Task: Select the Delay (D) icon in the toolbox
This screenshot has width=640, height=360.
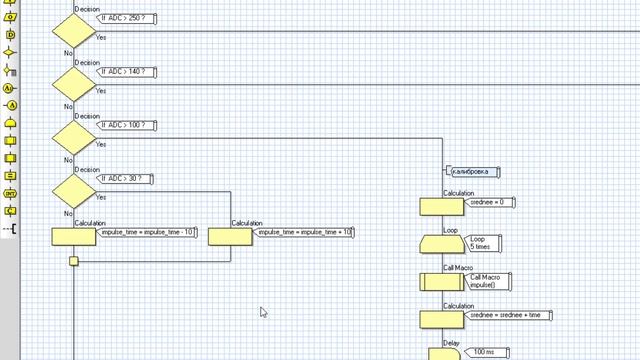Action: tap(10, 35)
